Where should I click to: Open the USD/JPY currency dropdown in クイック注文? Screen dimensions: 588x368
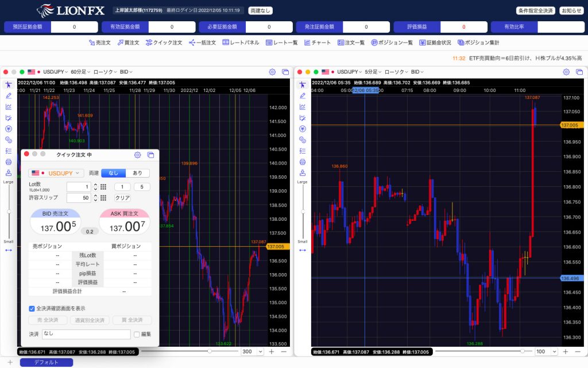point(56,173)
